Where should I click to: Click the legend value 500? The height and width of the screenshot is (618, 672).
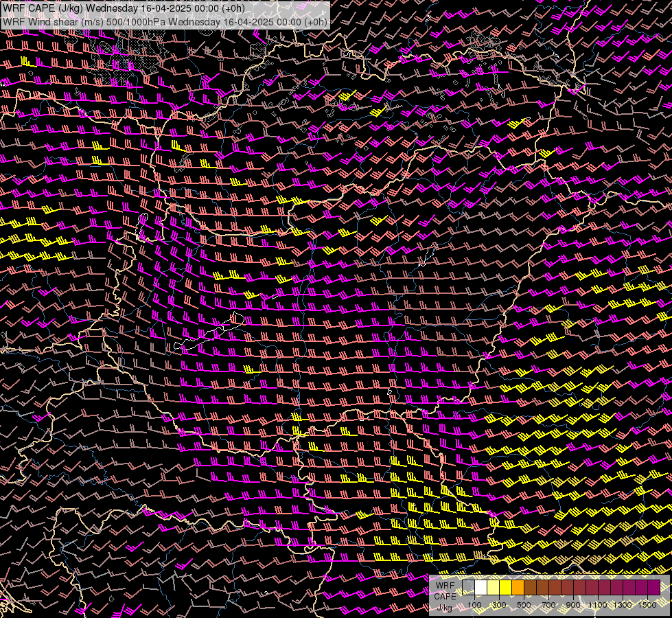pos(524,605)
